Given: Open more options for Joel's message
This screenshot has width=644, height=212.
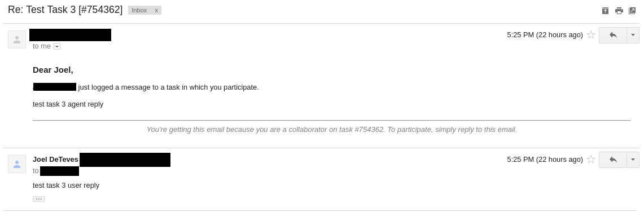Looking at the screenshot, I should click(633, 160).
